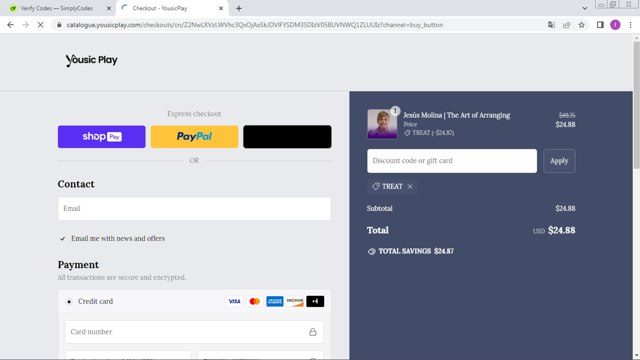640x360 pixels.
Task: Open the Chrome profile avatar
Action: [x=615, y=25]
